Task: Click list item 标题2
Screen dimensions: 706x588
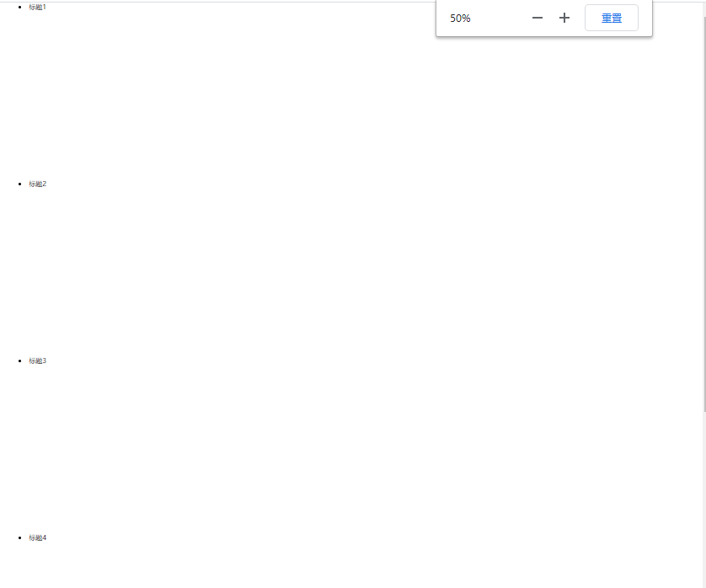Action: click(37, 184)
